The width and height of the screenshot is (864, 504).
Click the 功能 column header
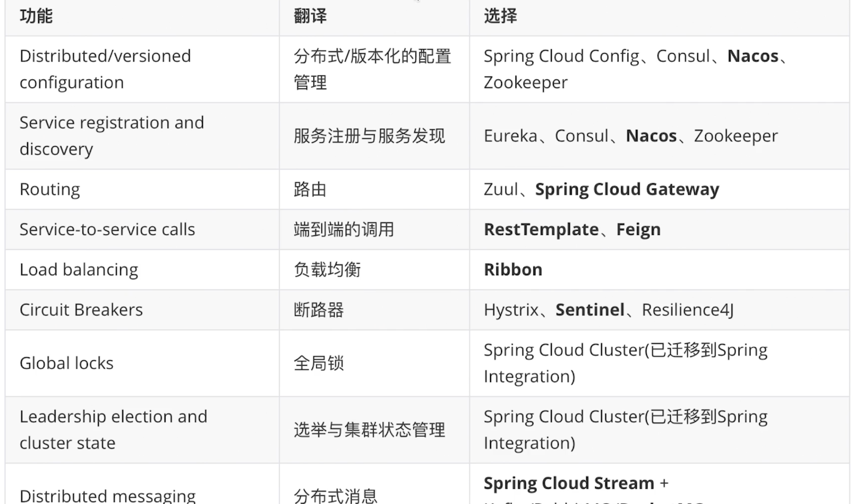(36, 16)
